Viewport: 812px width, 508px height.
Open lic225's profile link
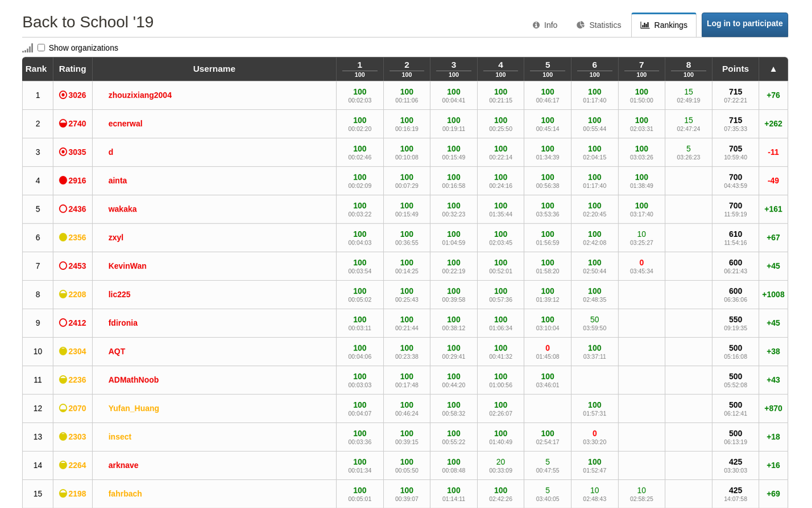119,295
